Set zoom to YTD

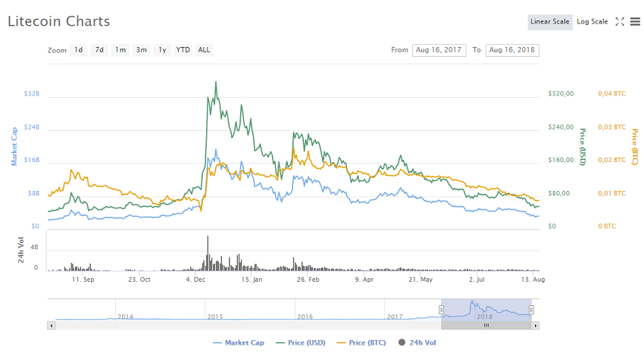[x=183, y=50]
